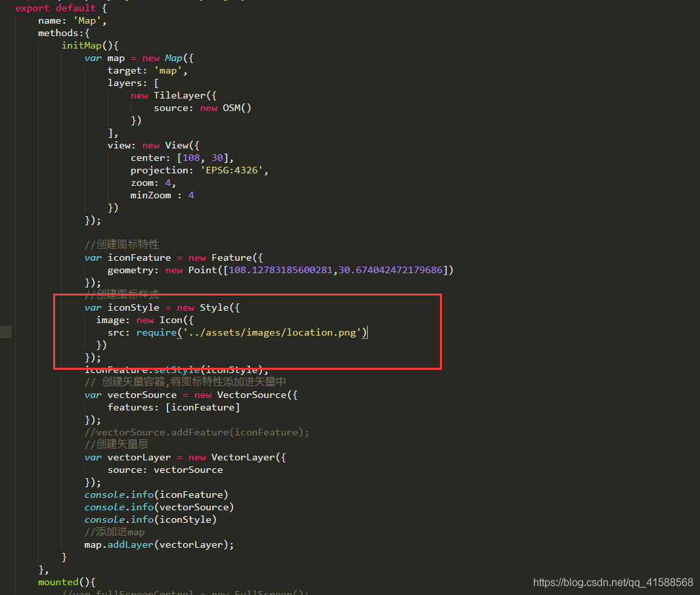This screenshot has width=700, height=595.
Task: Click 'var iconFeature = new Feature({' line
Action: tap(173, 257)
